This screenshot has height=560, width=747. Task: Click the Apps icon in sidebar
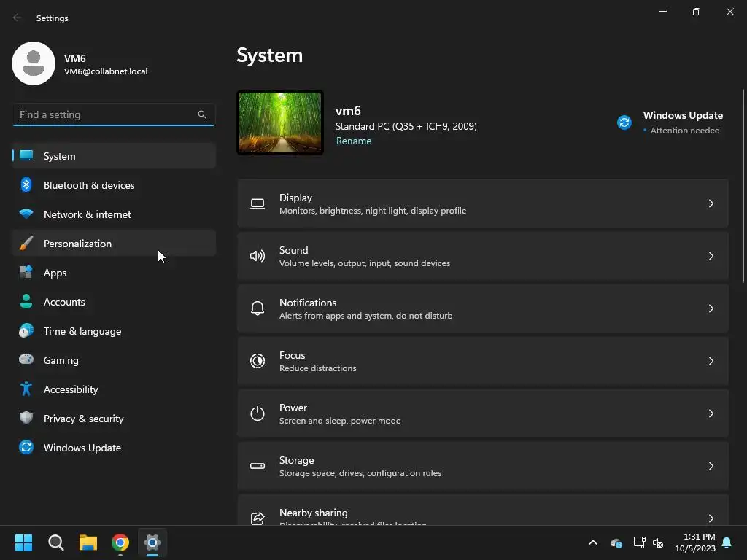[26, 273]
